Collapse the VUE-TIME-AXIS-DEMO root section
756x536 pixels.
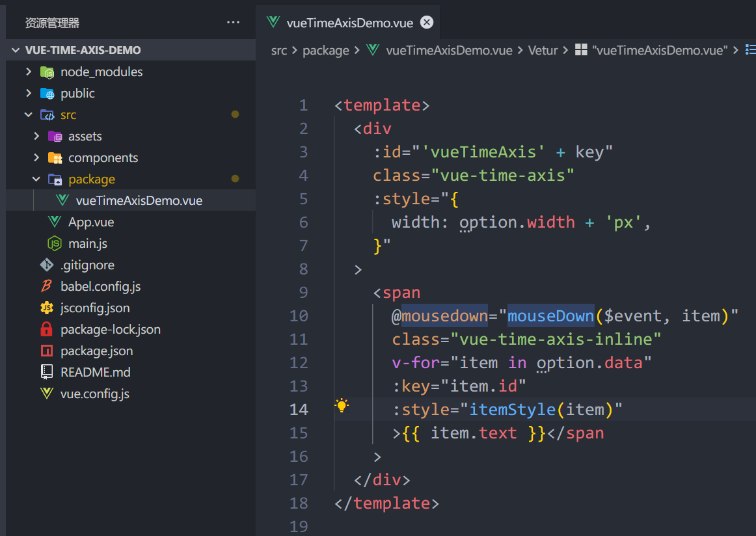click(x=16, y=50)
